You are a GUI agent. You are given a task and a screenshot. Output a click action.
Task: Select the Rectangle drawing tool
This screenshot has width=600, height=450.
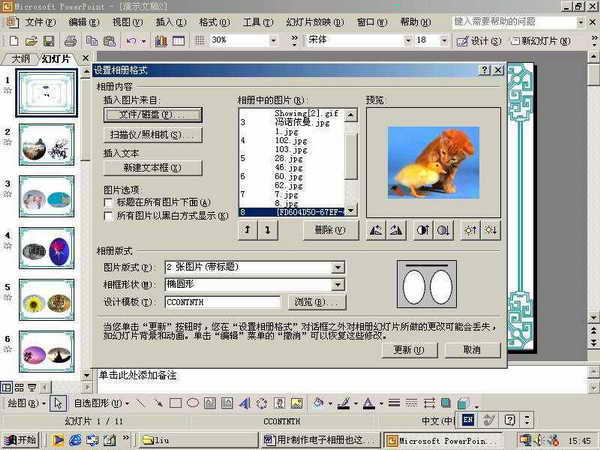coord(176,403)
